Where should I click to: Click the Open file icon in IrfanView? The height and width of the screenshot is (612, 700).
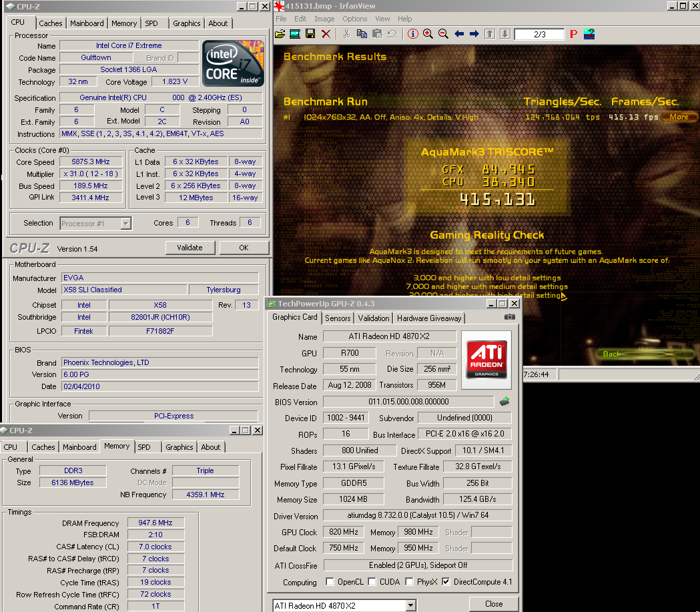[280, 34]
